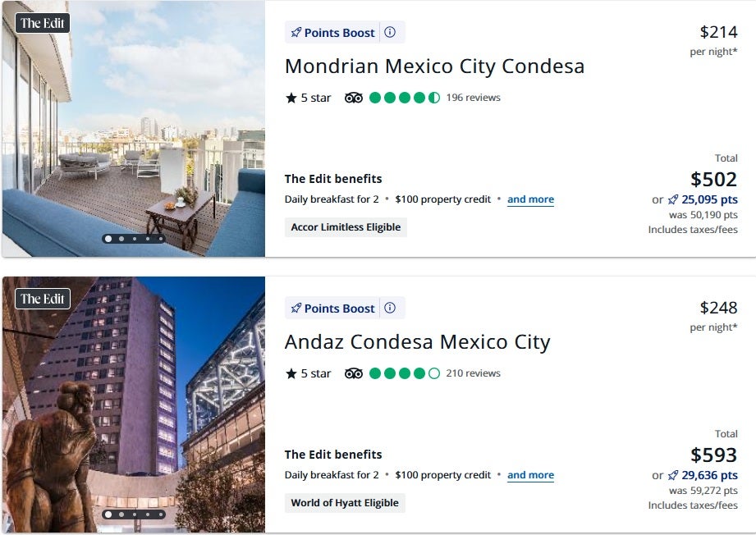Click Tripadvisor owl icon for Andaz
756x535 pixels.
pos(354,373)
